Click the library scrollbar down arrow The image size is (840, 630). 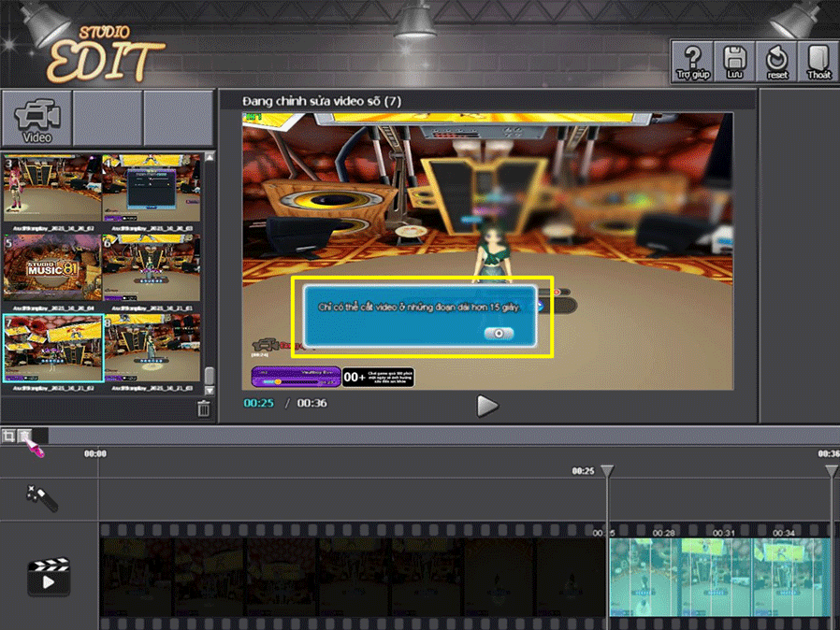pyautogui.click(x=210, y=389)
